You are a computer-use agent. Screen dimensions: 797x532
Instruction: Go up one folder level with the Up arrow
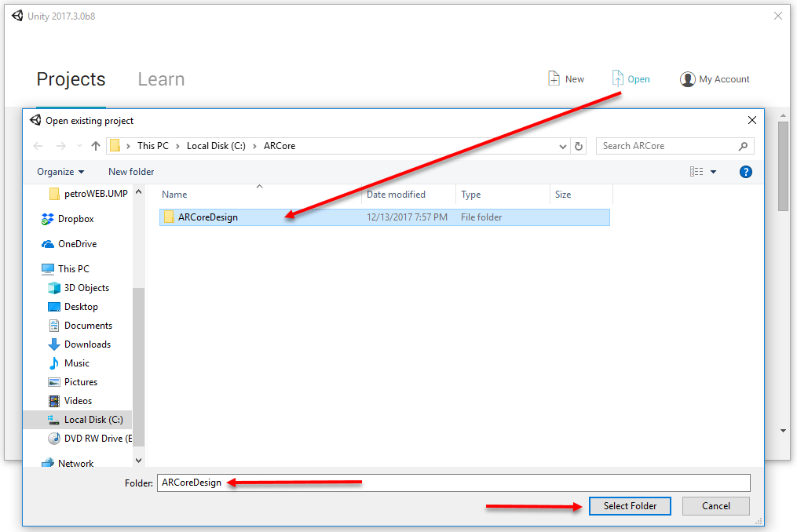[x=96, y=146]
